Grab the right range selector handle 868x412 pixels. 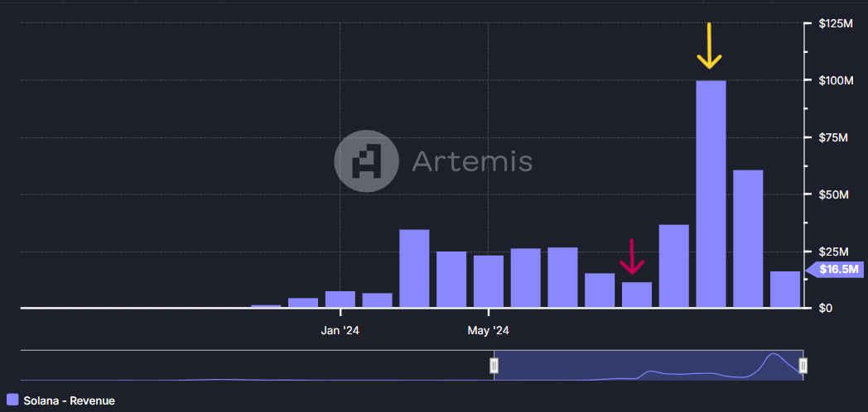click(x=803, y=365)
